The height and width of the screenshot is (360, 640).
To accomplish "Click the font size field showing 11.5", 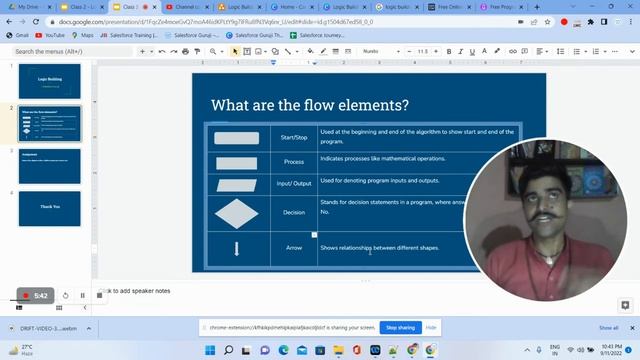I will click(x=422, y=51).
